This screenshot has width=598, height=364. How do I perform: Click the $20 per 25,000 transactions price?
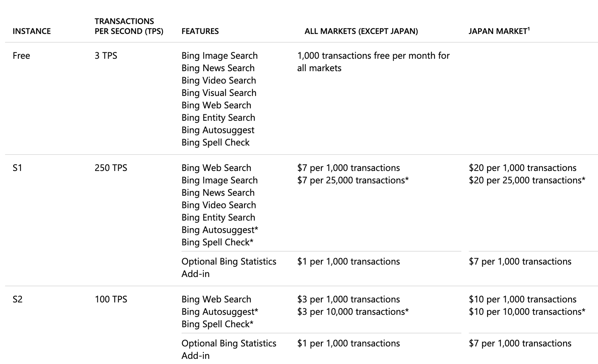pyautogui.click(x=527, y=180)
